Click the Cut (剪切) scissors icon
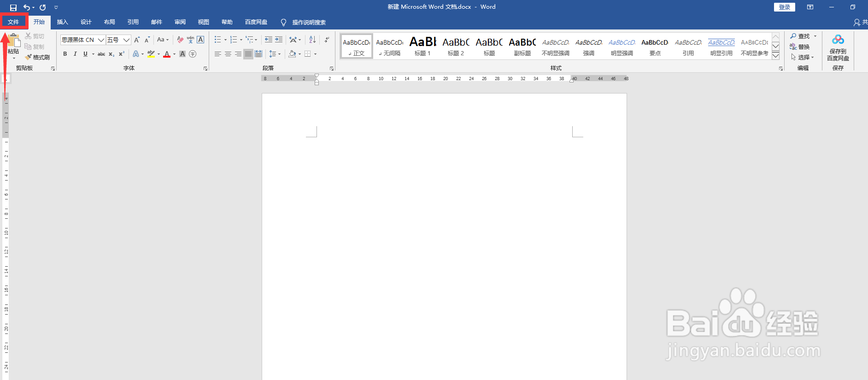The height and width of the screenshot is (380, 868). (x=28, y=36)
